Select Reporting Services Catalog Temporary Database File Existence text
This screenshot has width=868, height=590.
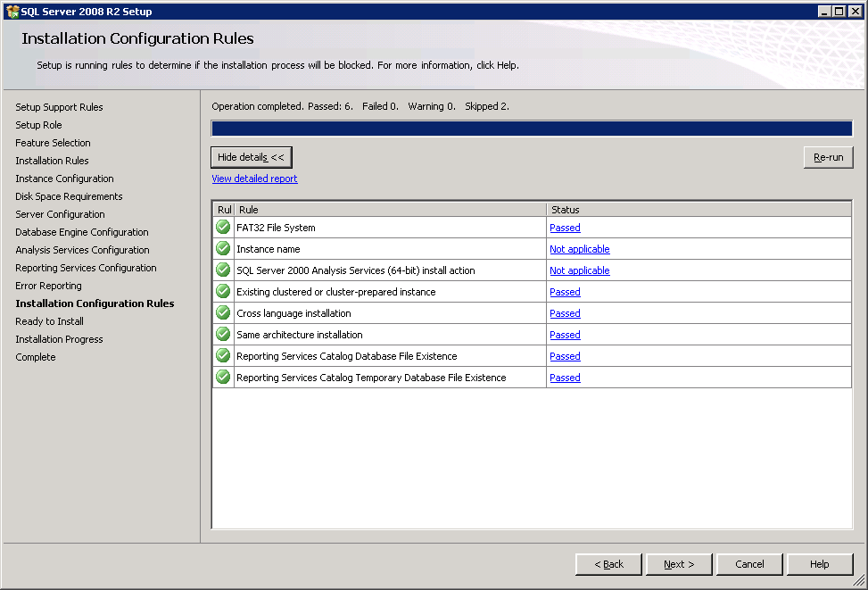(371, 378)
